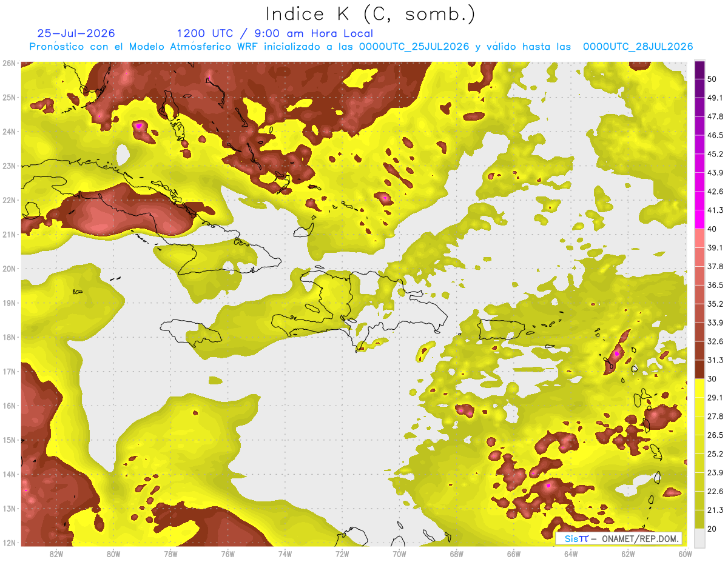Click the colorbar value "43.9"
Screen dimensions: 728x562
[715, 173]
